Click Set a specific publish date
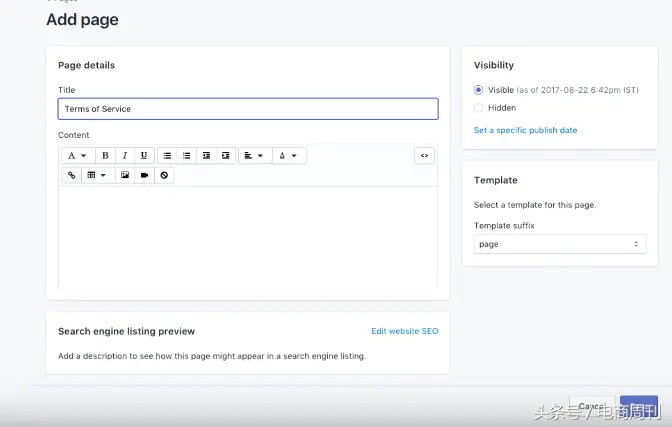The height and width of the screenshot is (427, 672). click(525, 130)
